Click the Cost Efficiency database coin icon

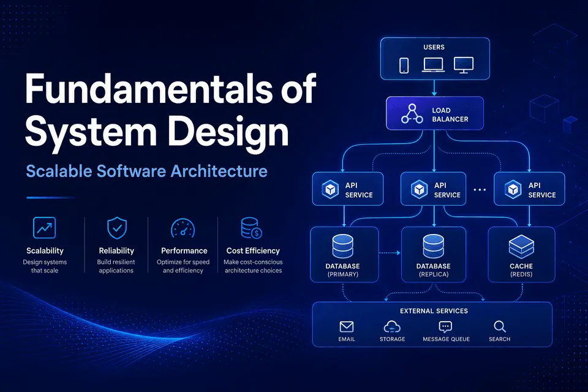[x=251, y=228]
